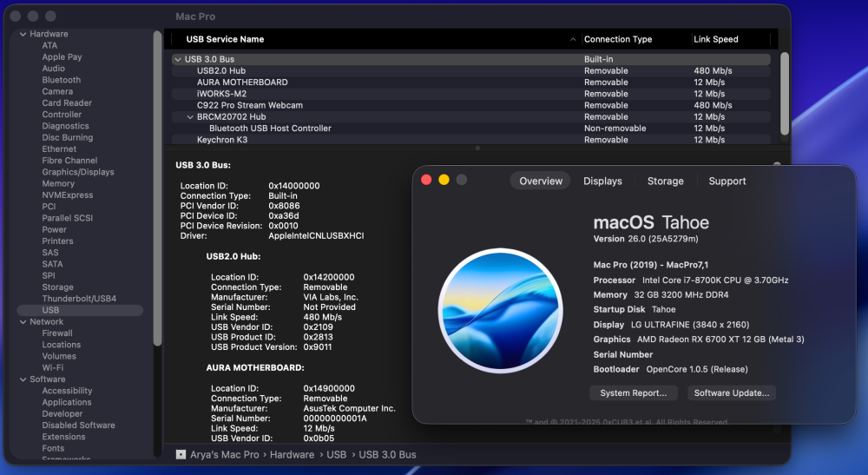Select Power in the sidebar
The width and height of the screenshot is (868, 475).
click(54, 230)
